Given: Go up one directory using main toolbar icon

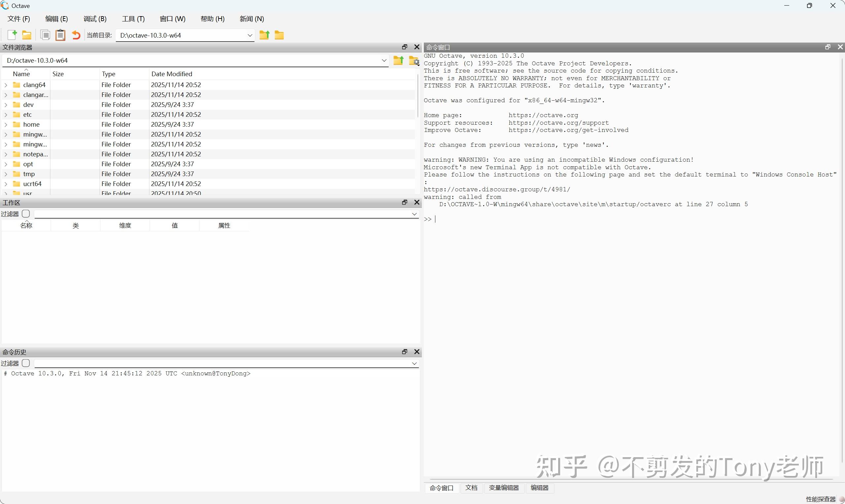Looking at the screenshot, I should (x=264, y=35).
